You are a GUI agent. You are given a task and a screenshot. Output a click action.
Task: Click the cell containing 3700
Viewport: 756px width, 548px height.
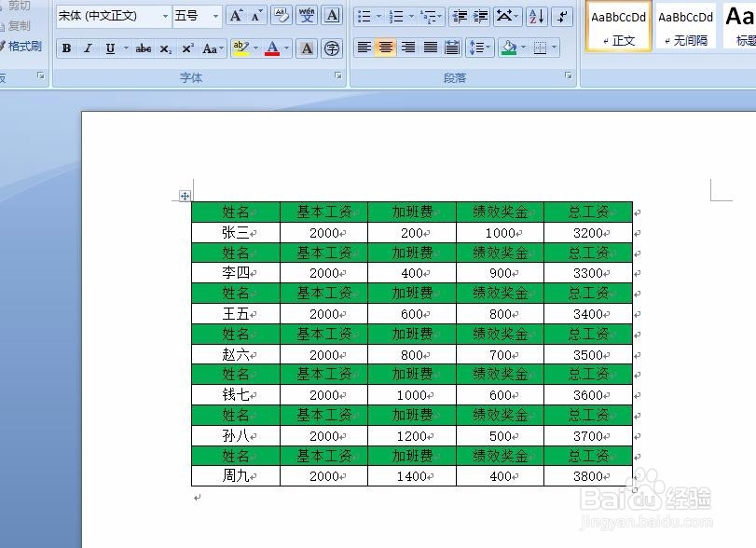[588, 436]
